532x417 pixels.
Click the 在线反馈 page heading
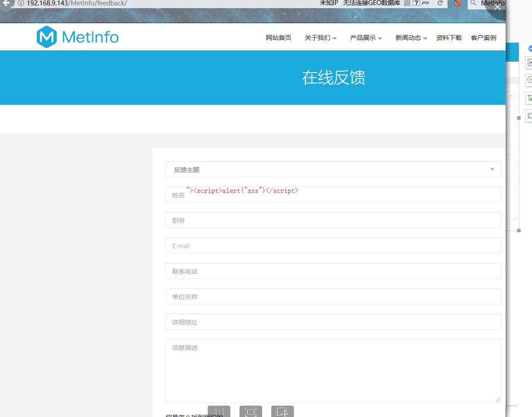tap(333, 78)
